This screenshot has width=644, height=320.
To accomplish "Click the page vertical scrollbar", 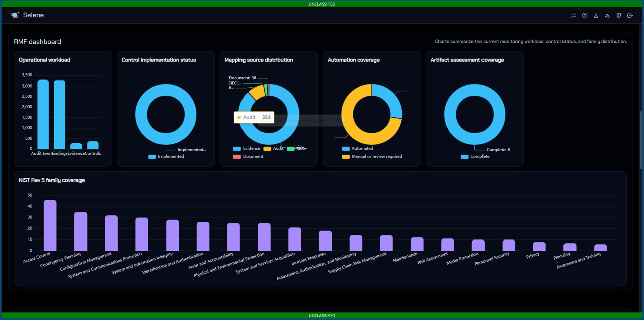I will pyautogui.click(x=640, y=141).
